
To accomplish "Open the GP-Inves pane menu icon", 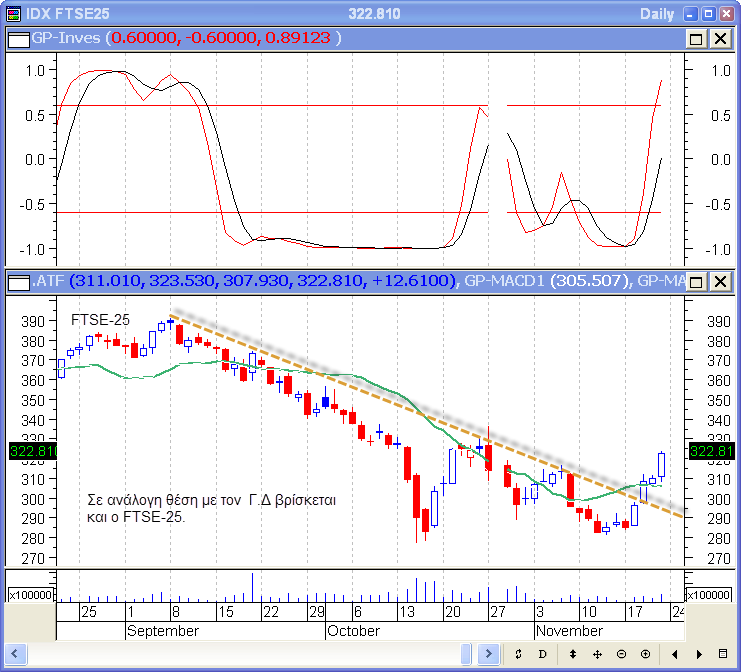I will tap(19, 38).
